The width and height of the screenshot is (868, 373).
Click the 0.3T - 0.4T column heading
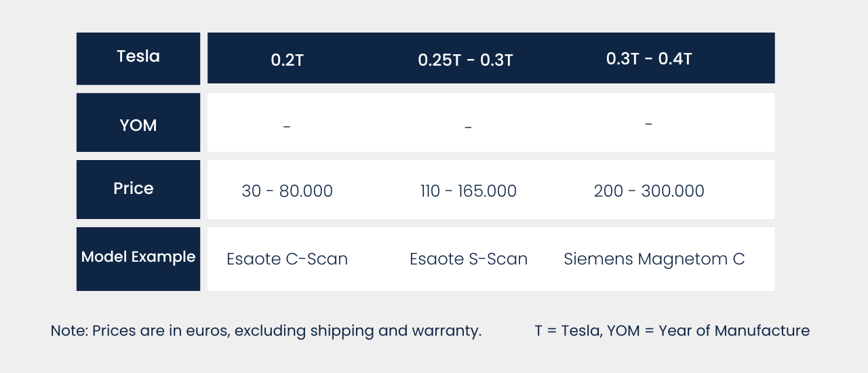pyautogui.click(x=649, y=58)
